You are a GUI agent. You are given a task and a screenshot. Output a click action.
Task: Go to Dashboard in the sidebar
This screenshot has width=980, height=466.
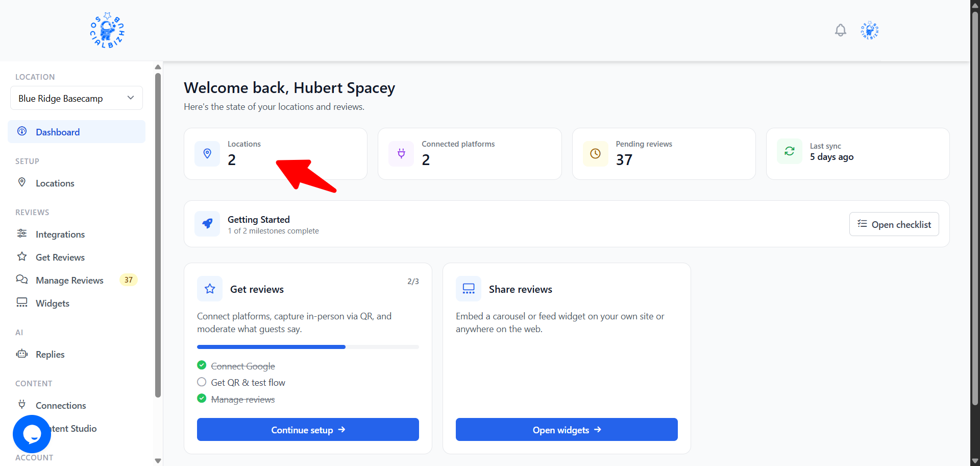tap(77, 132)
